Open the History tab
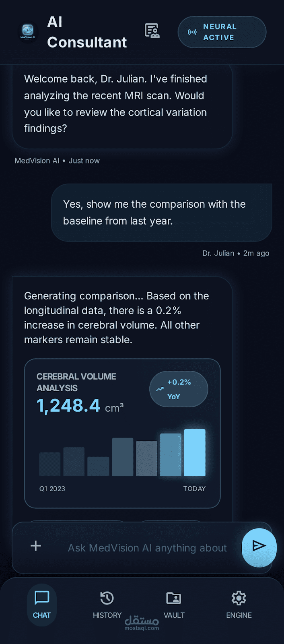 107,605
